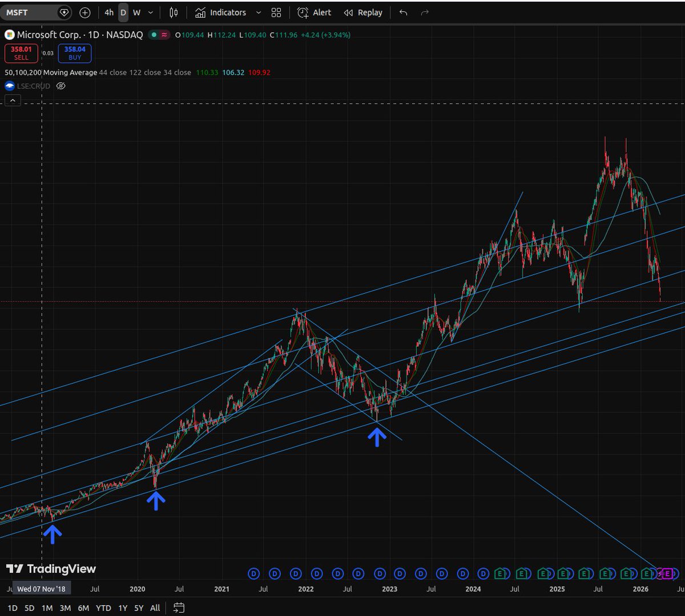
Task: Set range to 1Y
Action: point(123,608)
